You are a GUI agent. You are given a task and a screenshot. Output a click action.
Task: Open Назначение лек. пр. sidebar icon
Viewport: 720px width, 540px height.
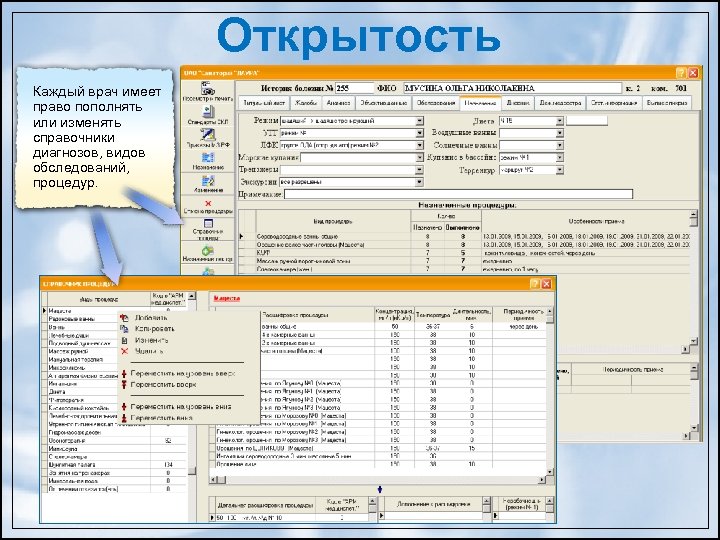(x=208, y=253)
